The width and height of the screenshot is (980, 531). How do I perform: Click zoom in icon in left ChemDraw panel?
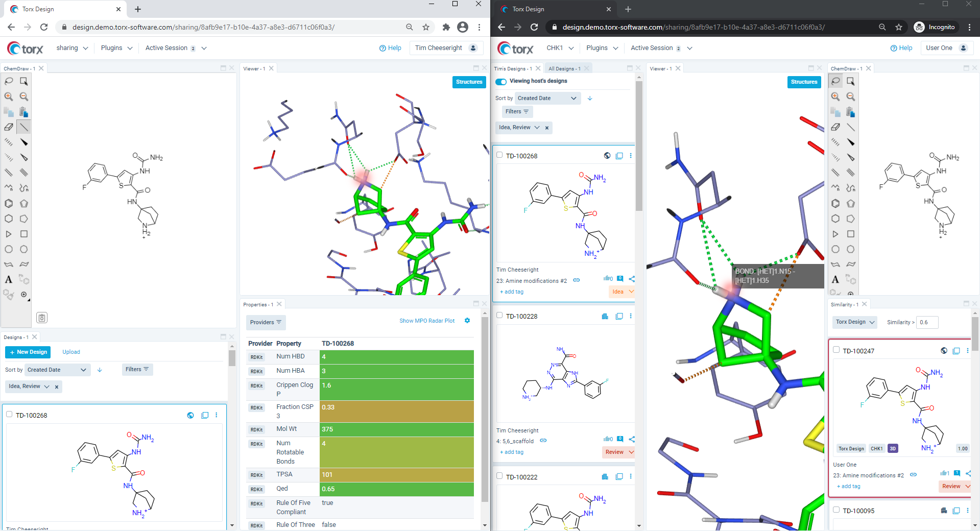pos(9,96)
